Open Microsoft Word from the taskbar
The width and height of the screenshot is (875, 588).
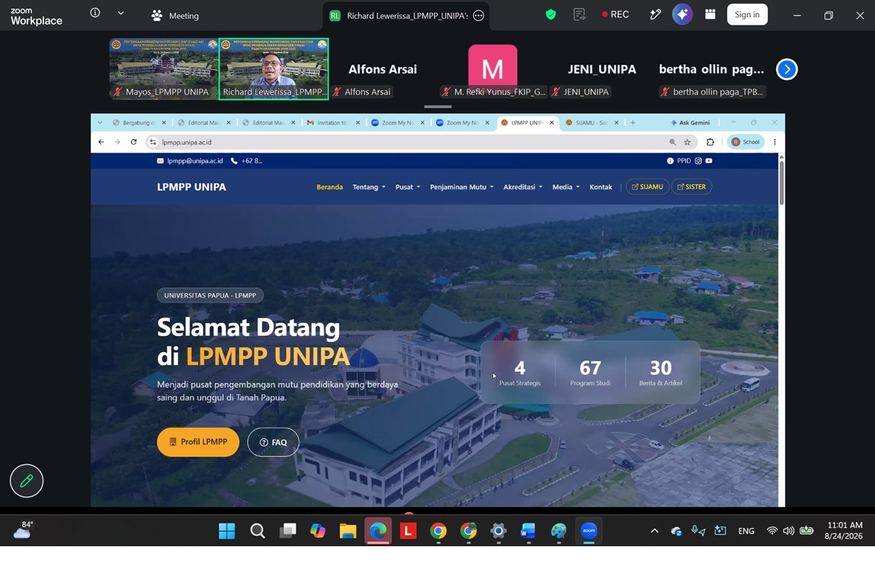528,531
